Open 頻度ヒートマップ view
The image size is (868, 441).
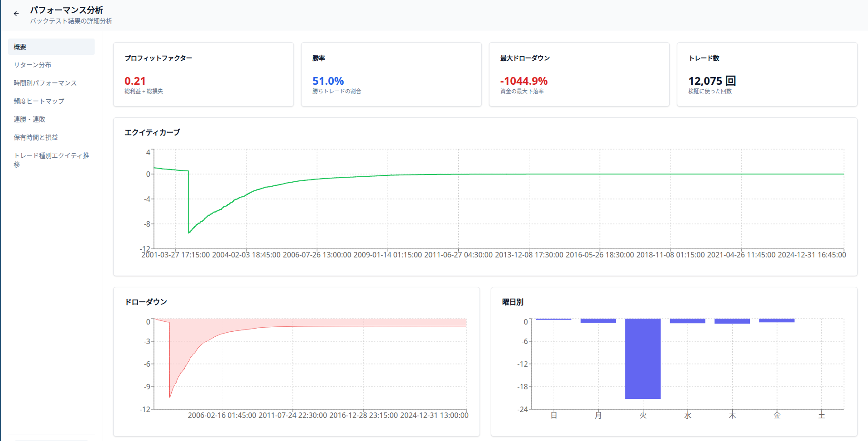(39, 101)
